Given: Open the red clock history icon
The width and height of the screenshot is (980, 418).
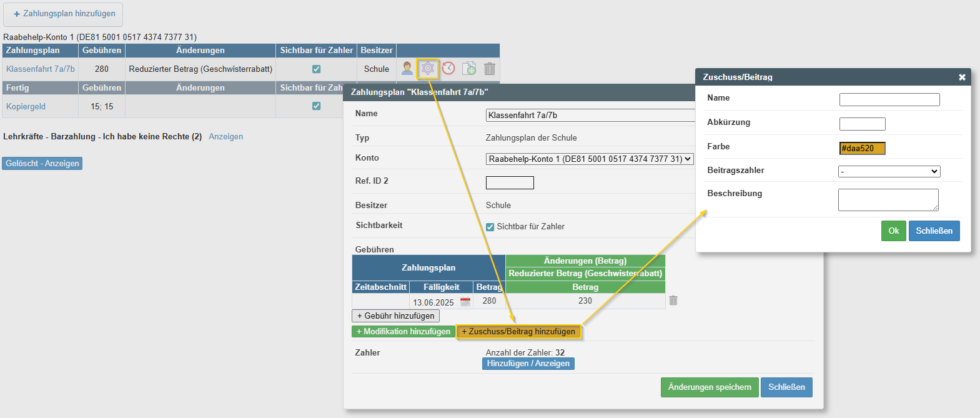Looking at the screenshot, I should 448,69.
